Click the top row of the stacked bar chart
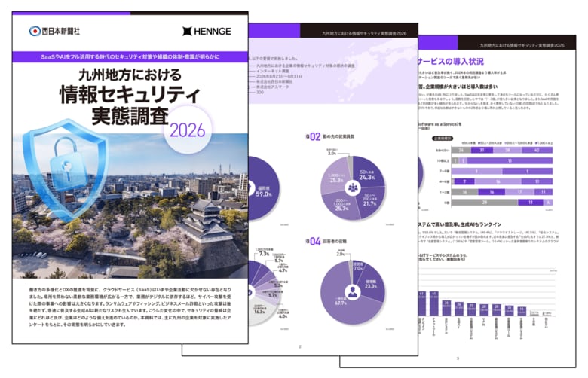This screenshot has height=378, width=588. click(502, 151)
